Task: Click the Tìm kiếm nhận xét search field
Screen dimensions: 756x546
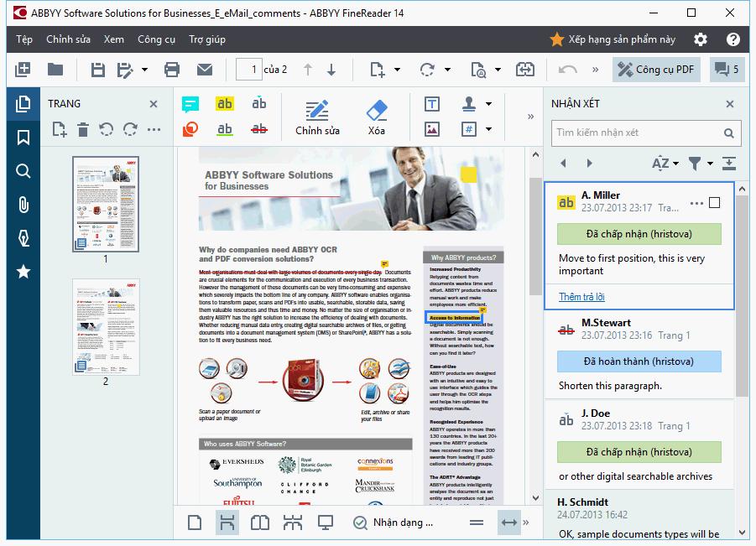Action: coord(645,133)
